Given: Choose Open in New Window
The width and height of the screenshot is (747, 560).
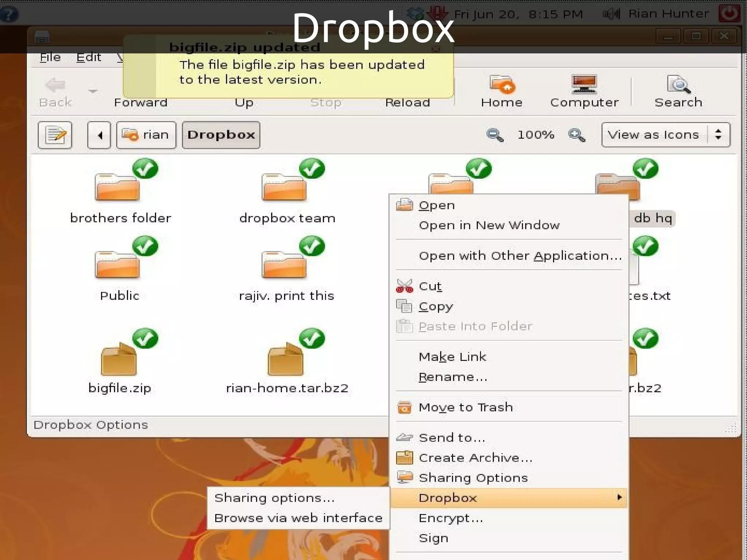Looking at the screenshot, I should pos(509,225).
